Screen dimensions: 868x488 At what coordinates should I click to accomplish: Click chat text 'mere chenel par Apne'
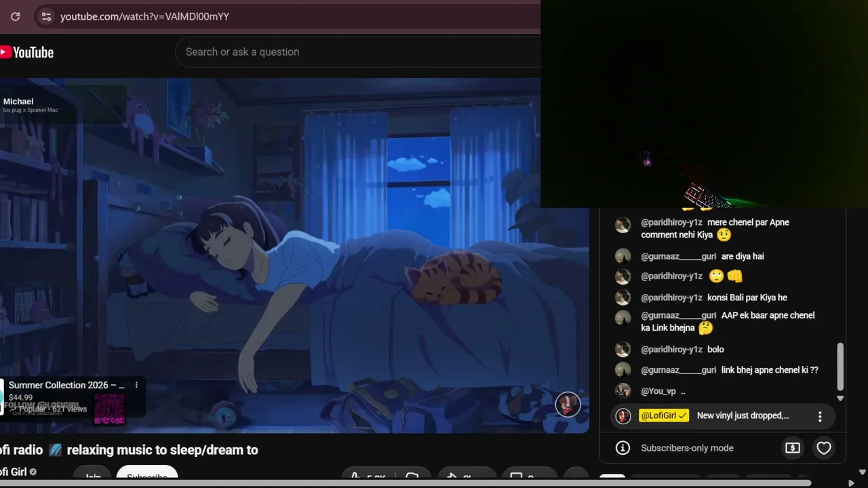748,222
